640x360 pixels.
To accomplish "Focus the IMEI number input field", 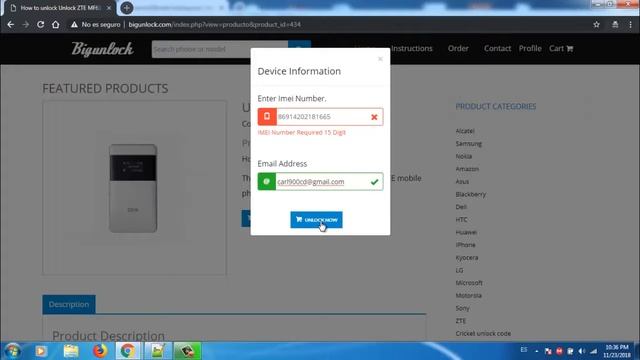I will [320, 117].
